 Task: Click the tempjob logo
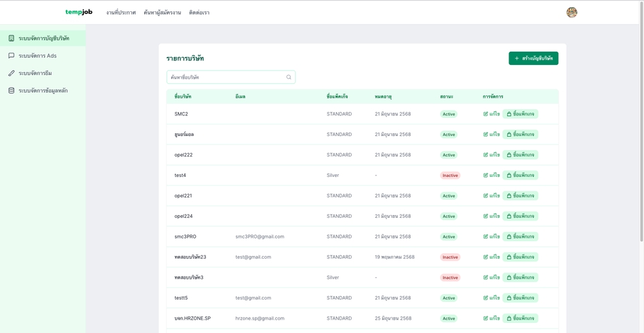point(79,12)
